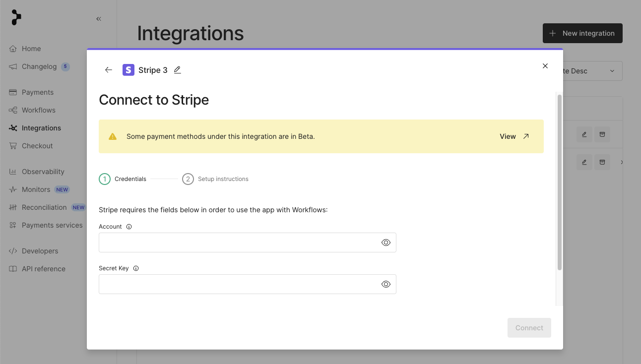Collapse the sidebar with the double chevron

pyautogui.click(x=99, y=19)
